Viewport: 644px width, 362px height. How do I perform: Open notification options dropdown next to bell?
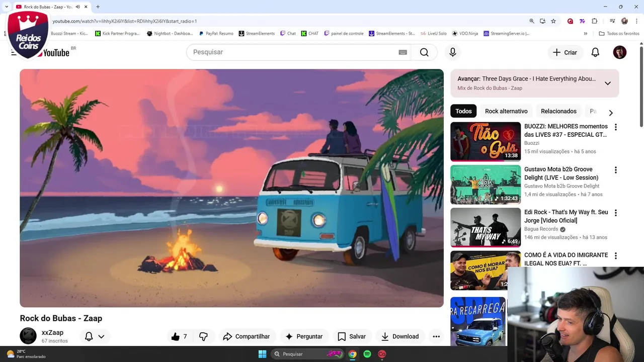(x=101, y=336)
